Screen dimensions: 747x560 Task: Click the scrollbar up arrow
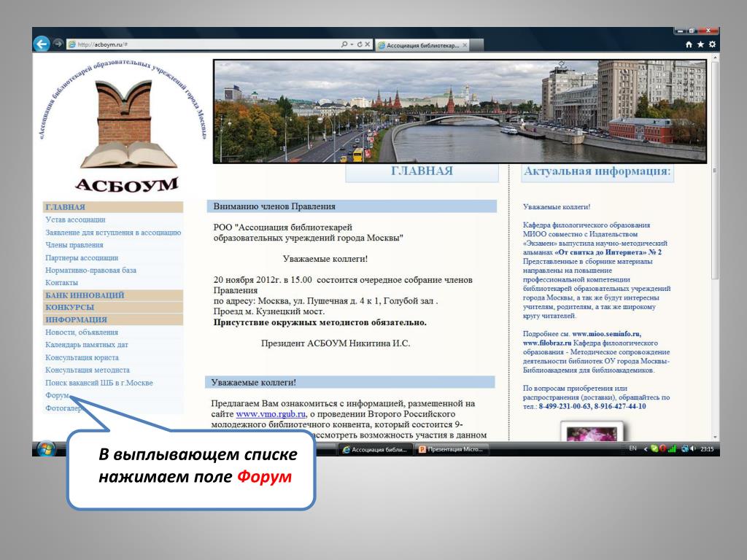pos(715,58)
